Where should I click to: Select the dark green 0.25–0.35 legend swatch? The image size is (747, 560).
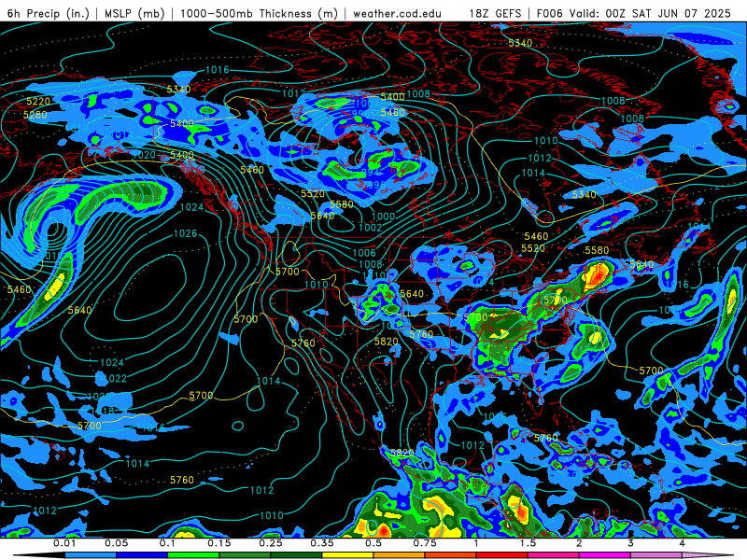tap(296, 555)
